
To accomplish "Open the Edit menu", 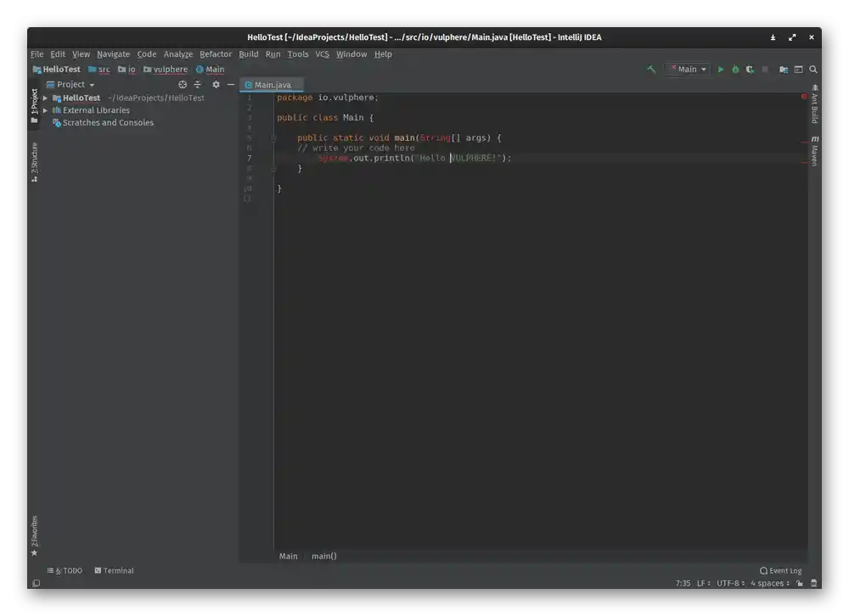I will coord(58,54).
